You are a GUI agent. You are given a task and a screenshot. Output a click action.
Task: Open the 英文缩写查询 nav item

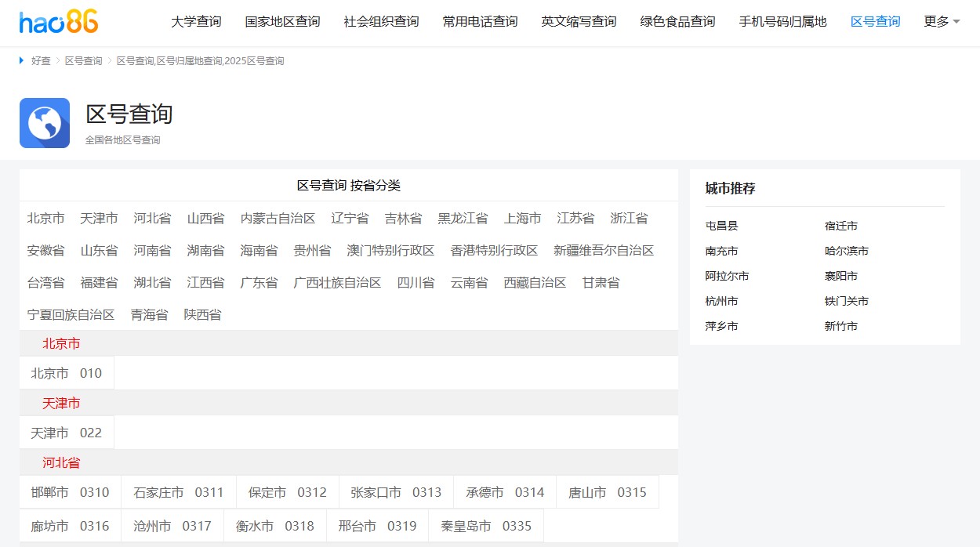pyautogui.click(x=579, y=22)
